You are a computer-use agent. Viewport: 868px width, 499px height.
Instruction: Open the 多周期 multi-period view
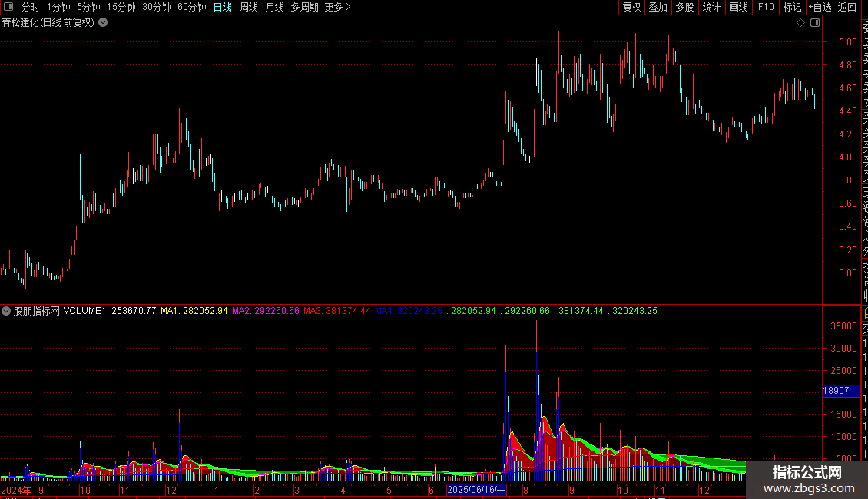click(x=304, y=7)
